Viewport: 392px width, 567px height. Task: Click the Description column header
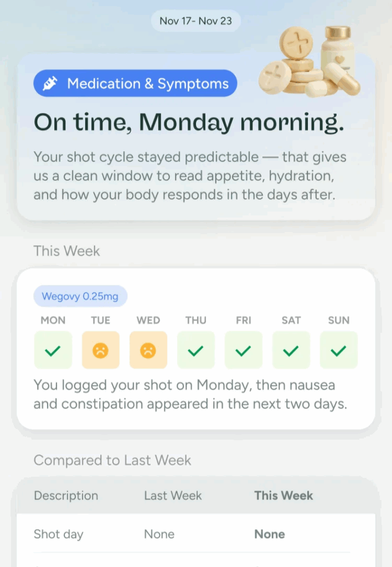(x=66, y=496)
